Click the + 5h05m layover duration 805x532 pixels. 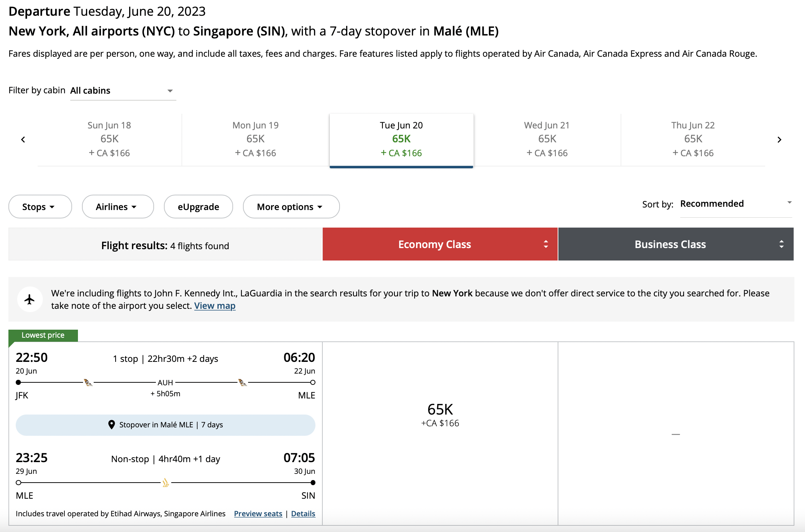coord(165,394)
